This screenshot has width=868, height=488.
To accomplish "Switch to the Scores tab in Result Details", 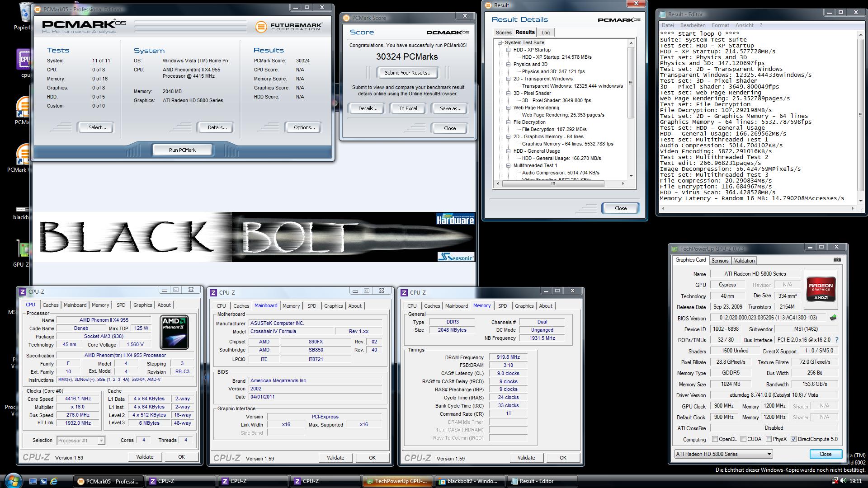I will pos(503,33).
